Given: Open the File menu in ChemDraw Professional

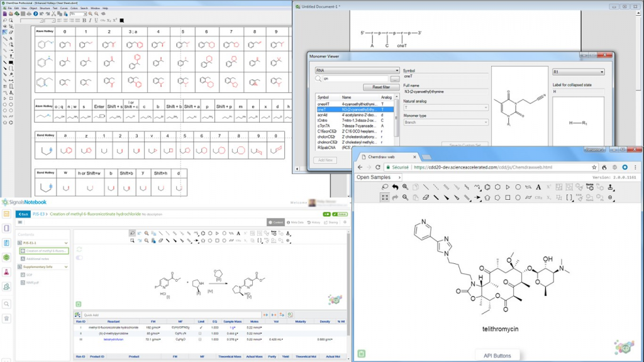Looking at the screenshot, I should 10,8.
